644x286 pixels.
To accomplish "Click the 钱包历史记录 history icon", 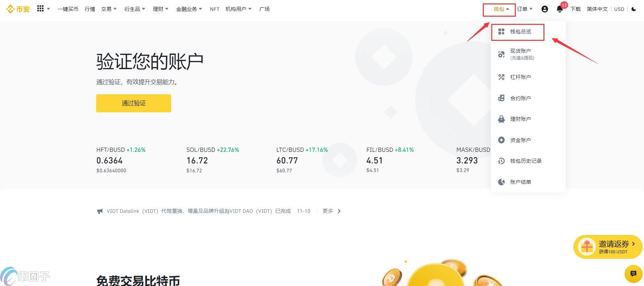I will coord(501,161).
